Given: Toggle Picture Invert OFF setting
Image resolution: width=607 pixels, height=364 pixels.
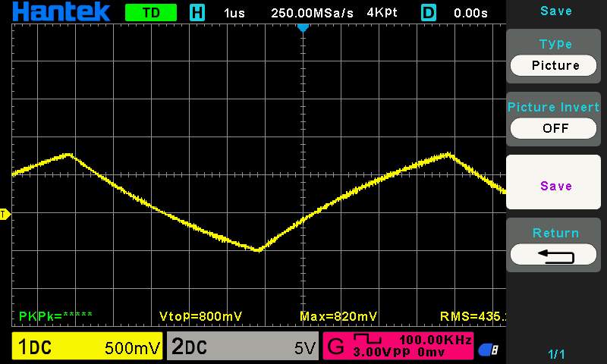Looking at the screenshot, I should point(553,128).
